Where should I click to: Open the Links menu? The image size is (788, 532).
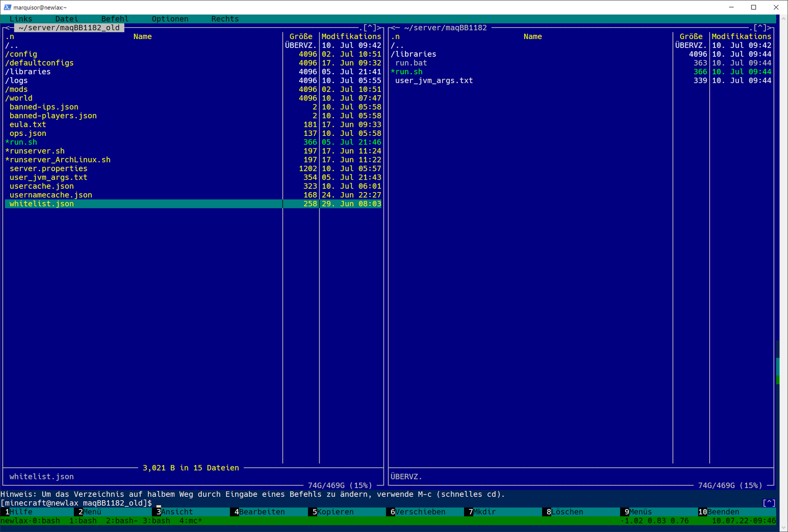[21, 19]
